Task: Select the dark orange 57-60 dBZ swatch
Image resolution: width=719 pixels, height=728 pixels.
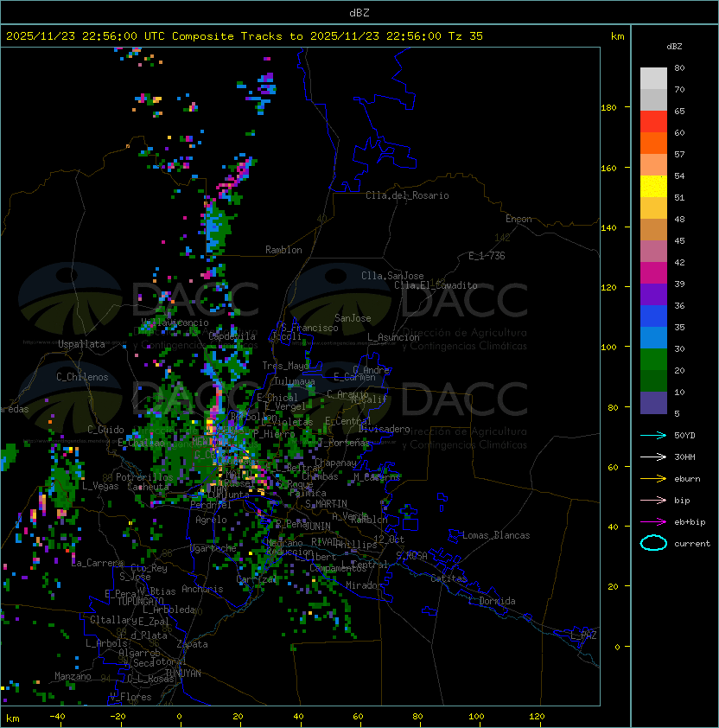Action: click(653, 143)
